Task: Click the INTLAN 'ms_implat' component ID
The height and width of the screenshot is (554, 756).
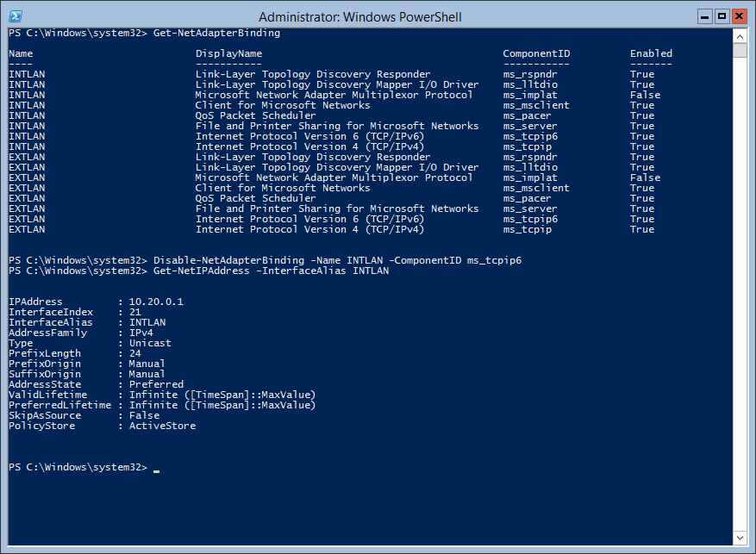Action: point(530,95)
